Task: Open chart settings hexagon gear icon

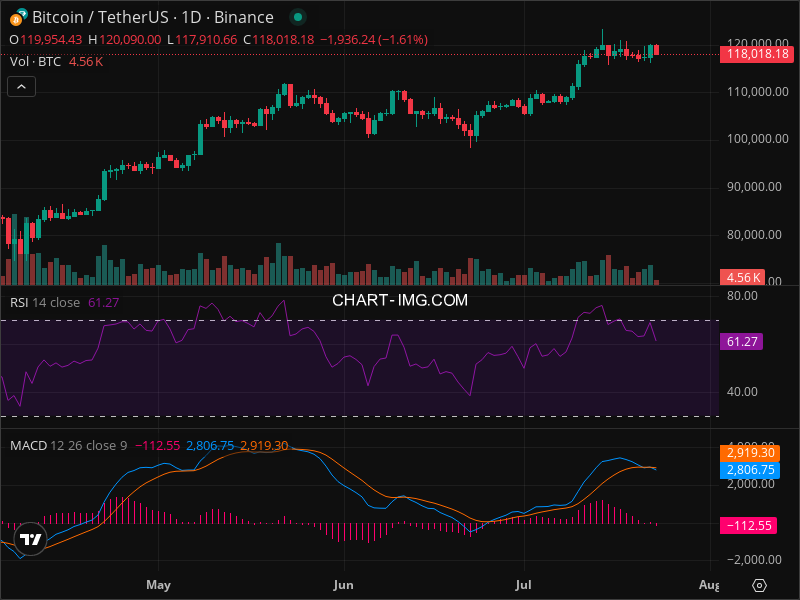Action: pyautogui.click(x=759, y=585)
